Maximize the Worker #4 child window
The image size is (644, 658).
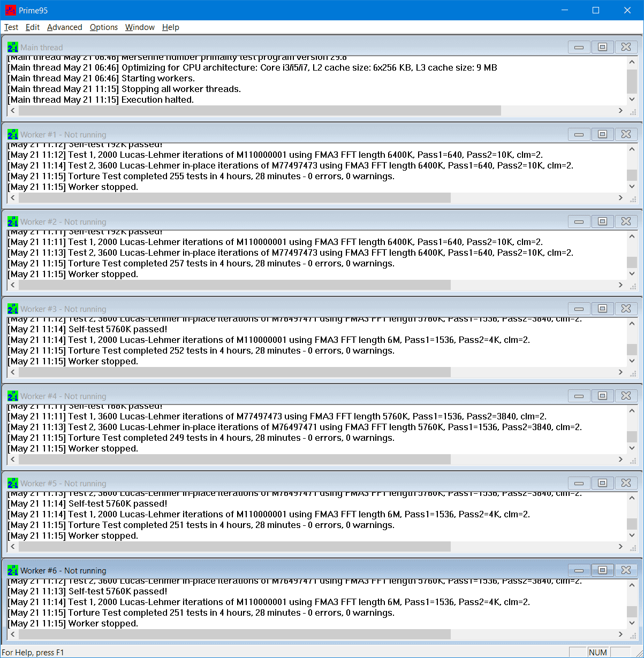(602, 396)
